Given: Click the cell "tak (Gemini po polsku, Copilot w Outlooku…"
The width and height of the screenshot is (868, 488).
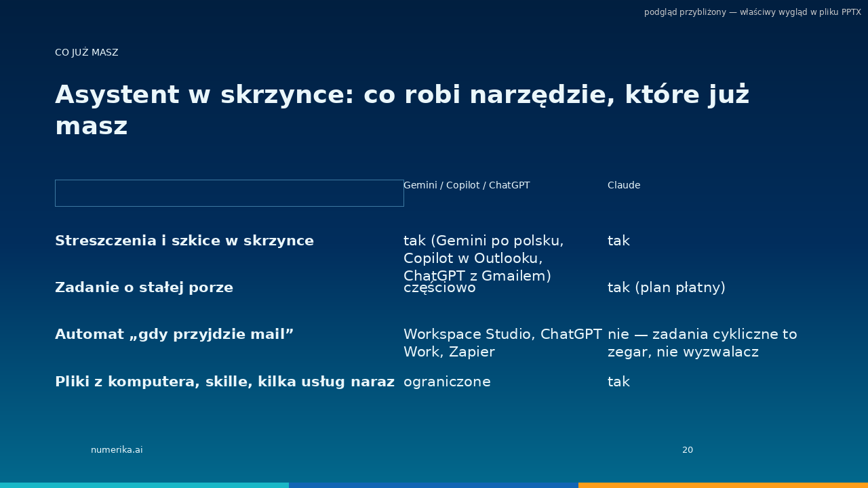Looking at the screenshot, I should [x=484, y=258].
